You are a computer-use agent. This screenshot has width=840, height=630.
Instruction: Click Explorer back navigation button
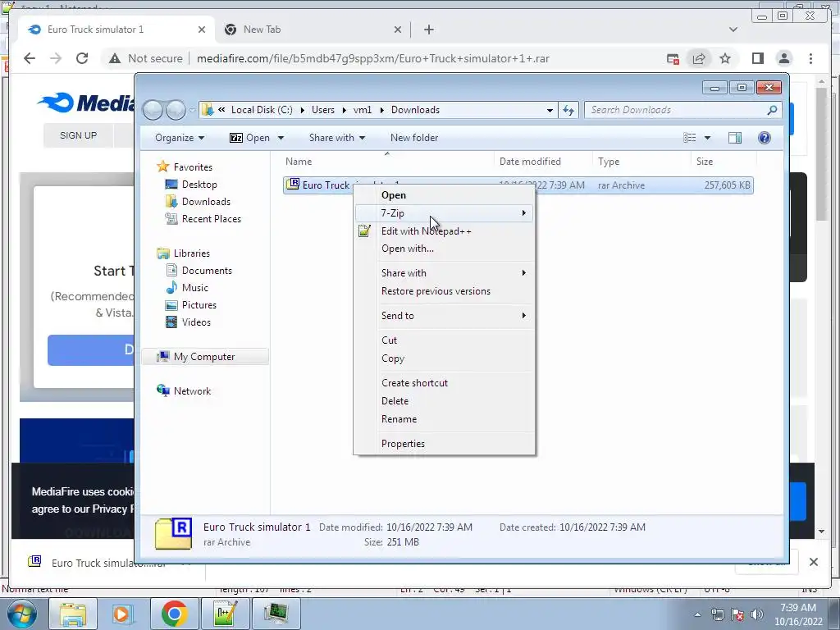[153, 110]
